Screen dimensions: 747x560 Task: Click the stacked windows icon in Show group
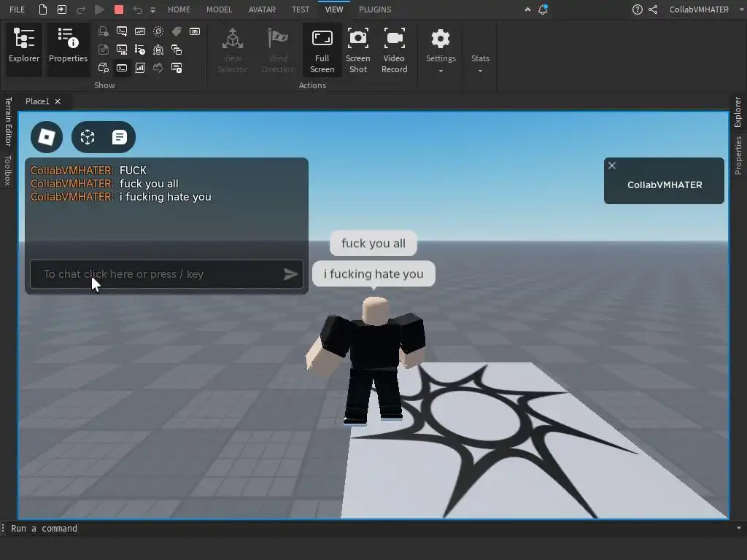point(177,50)
